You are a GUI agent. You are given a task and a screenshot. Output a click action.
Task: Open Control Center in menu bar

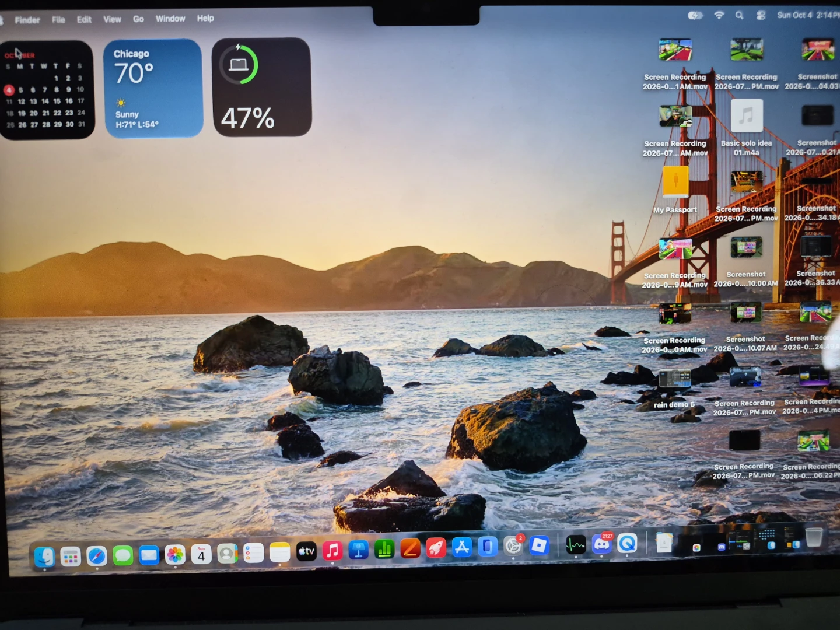pyautogui.click(x=761, y=15)
